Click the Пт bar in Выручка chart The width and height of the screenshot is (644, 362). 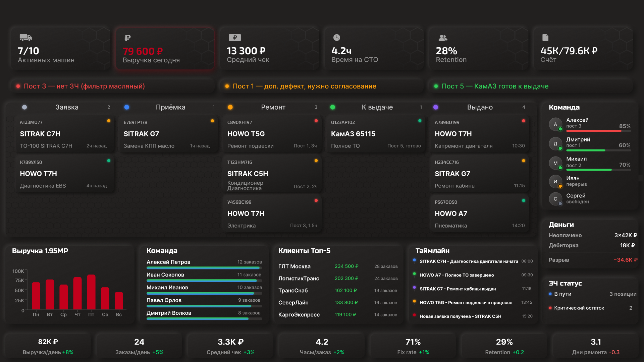tap(91, 292)
